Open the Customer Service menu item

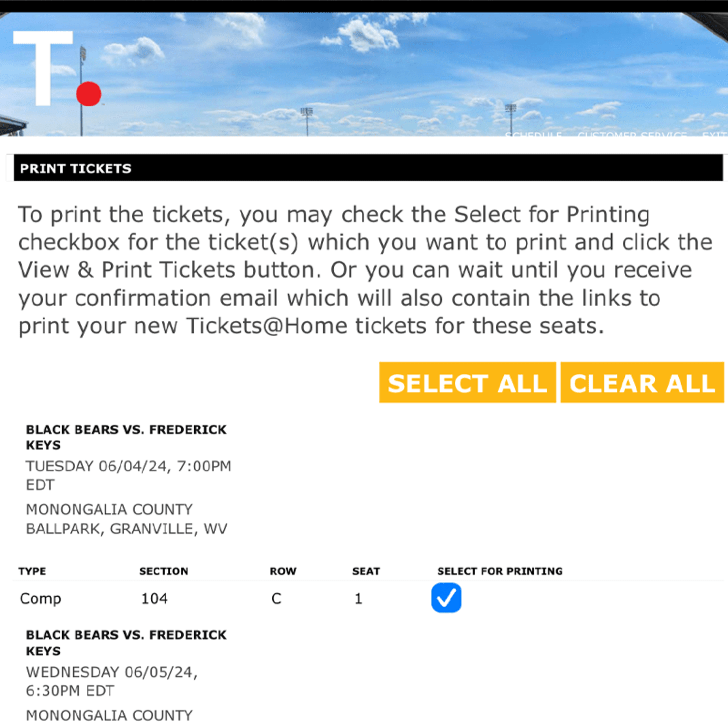632,134
